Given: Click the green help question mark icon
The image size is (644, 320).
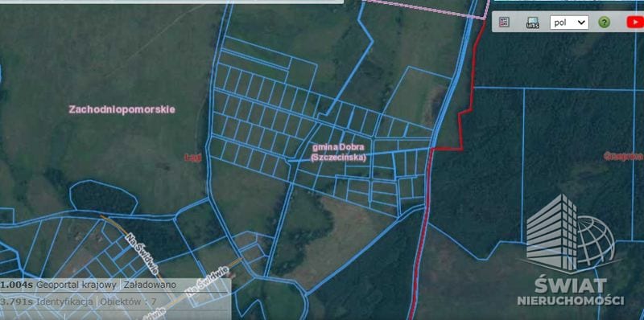Looking at the screenshot, I should (605, 23).
